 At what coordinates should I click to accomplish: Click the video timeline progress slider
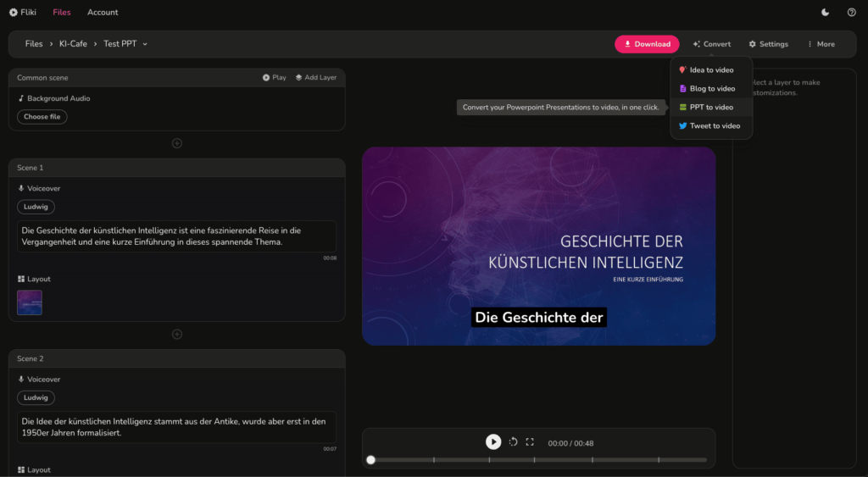point(537,460)
